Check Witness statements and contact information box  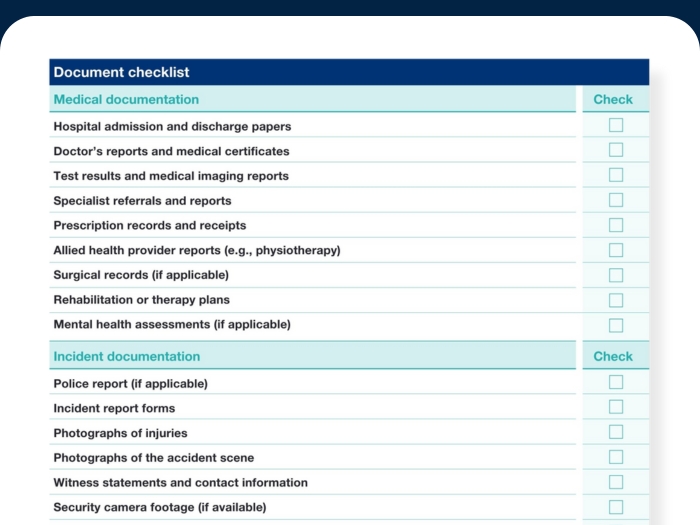(x=616, y=482)
